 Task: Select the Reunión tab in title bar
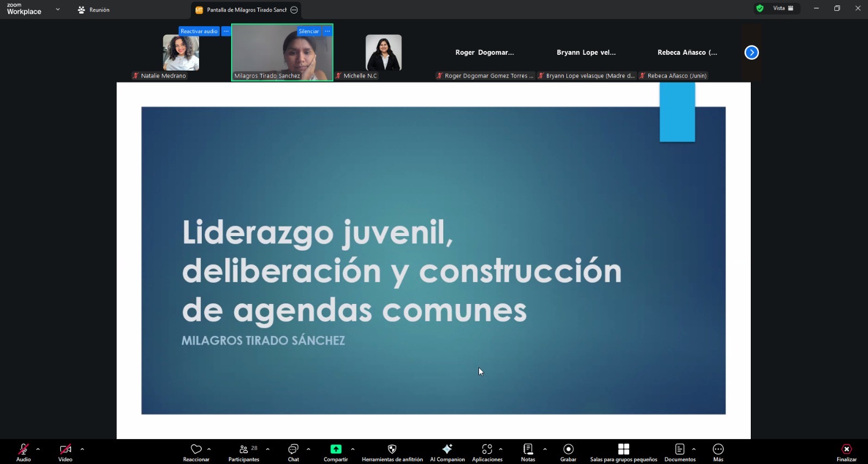click(x=94, y=10)
